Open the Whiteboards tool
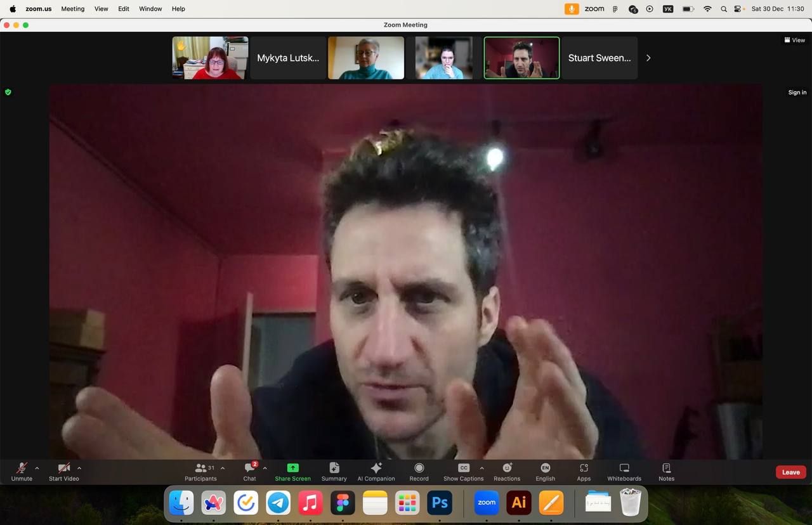812x525 pixels. 624,471
